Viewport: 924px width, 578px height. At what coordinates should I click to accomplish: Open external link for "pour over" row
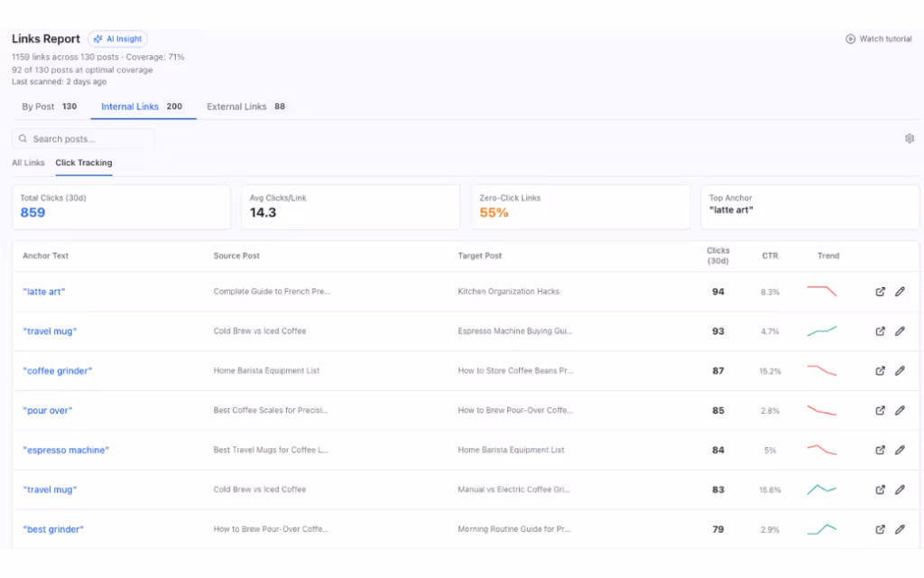click(x=881, y=411)
